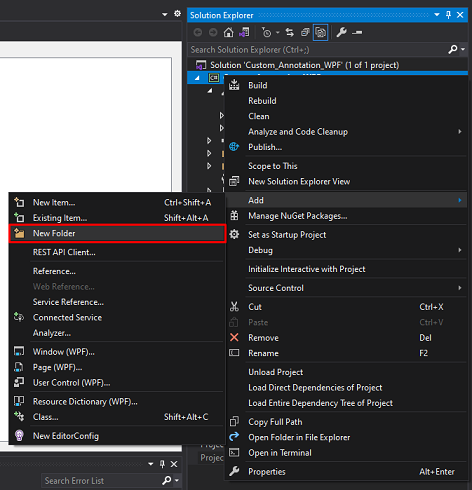Click the Back arrow in Solution Explorer toolbar
The width and height of the screenshot is (472, 490).
pos(198,32)
